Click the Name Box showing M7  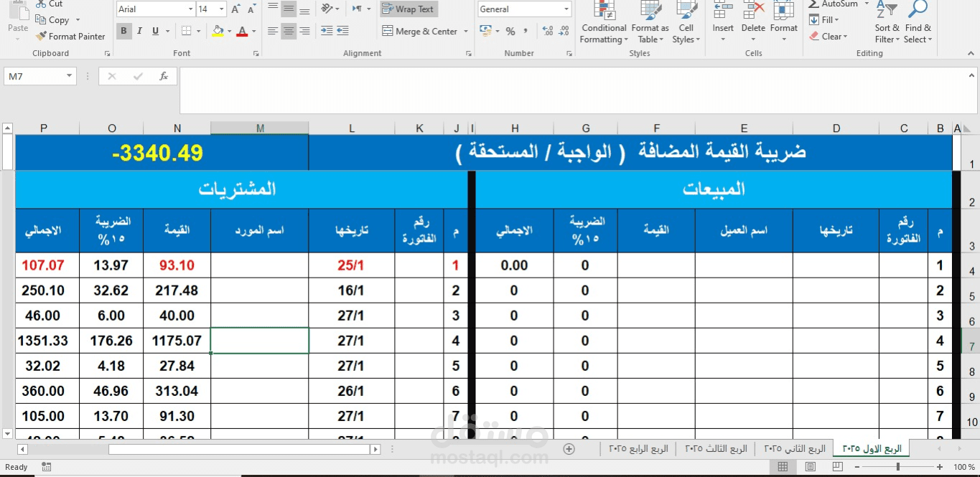(x=40, y=76)
